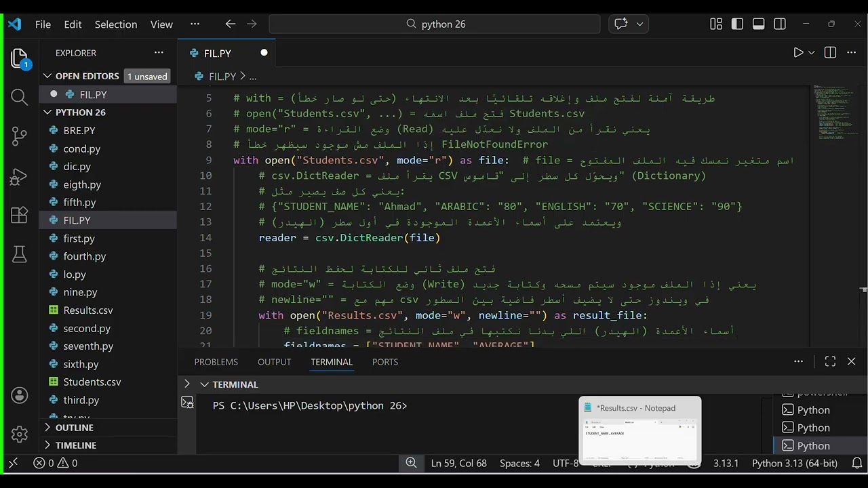Screen dimensions: 868x488
Task: Open the Explorer view in the activity bar
Action: tap(20, 58)
